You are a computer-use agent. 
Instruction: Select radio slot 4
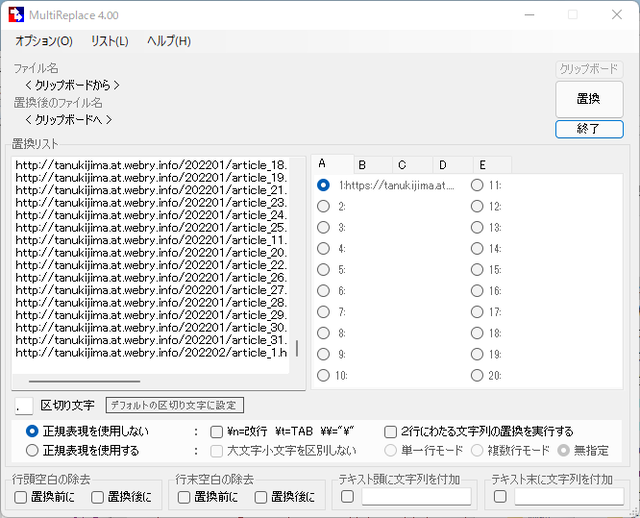[x=323, y=249]
